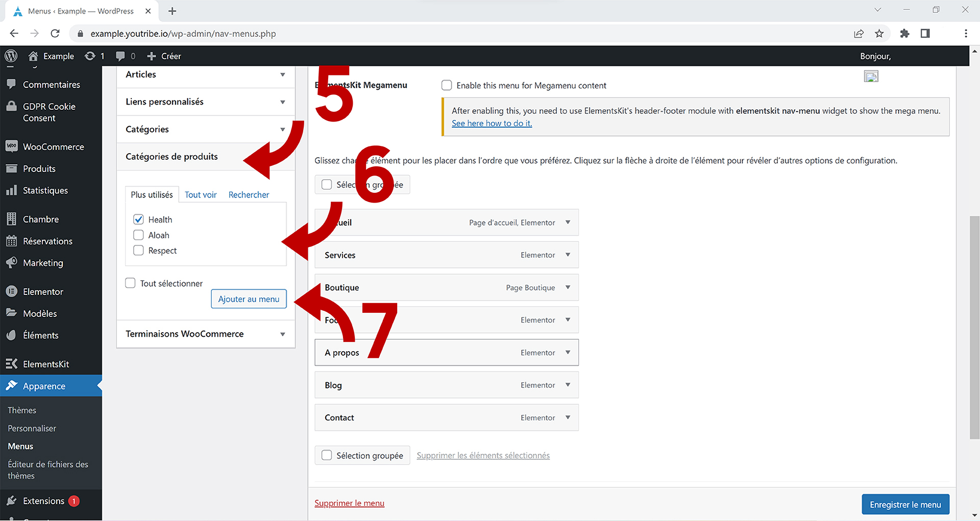Expand the Liens personnalisés panel

[x=283, y=102]
